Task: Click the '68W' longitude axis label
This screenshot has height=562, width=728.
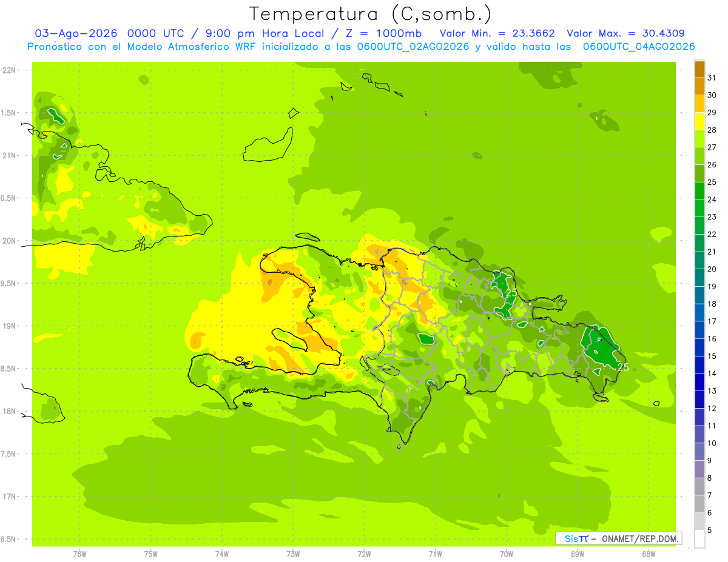Action: 649,554
